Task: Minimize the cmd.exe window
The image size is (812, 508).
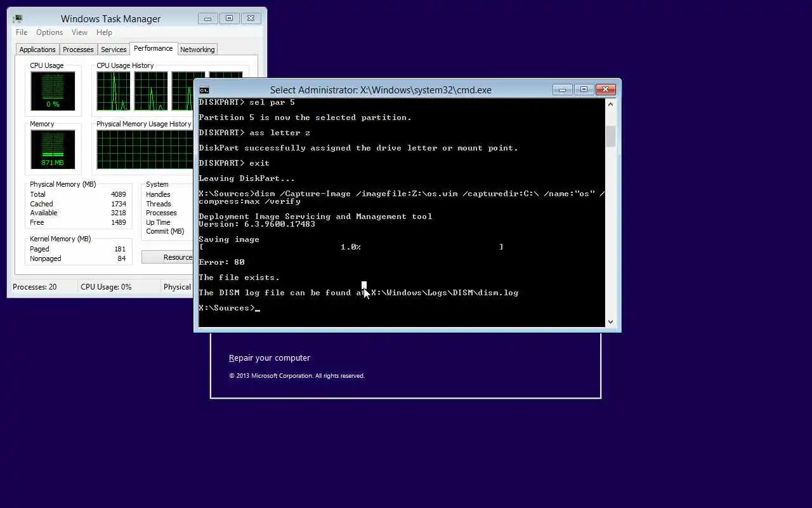Action: pos(562,90)
